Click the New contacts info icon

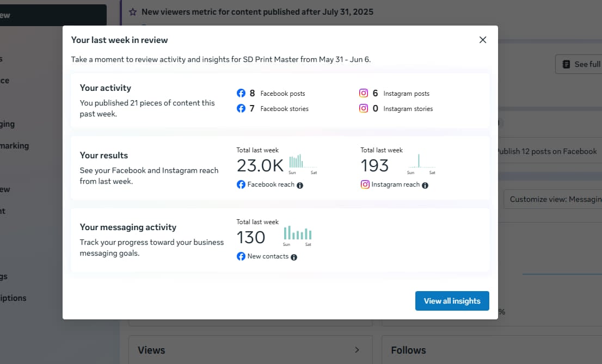[x=294, y=257]
